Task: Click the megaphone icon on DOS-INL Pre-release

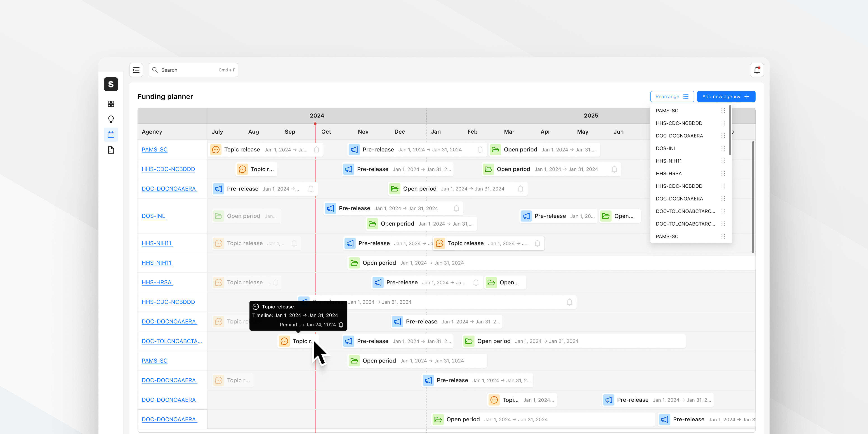Action: (x=330, y=208)
